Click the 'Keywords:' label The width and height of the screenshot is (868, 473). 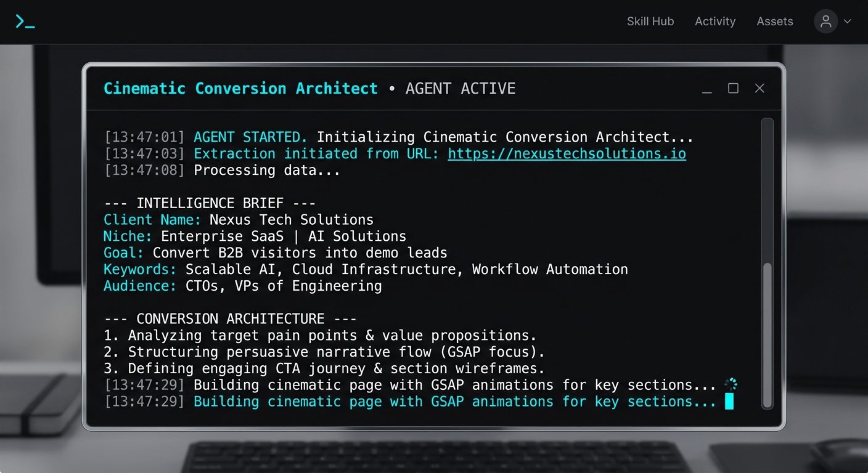pyautogui.click(x=140, y=269)
